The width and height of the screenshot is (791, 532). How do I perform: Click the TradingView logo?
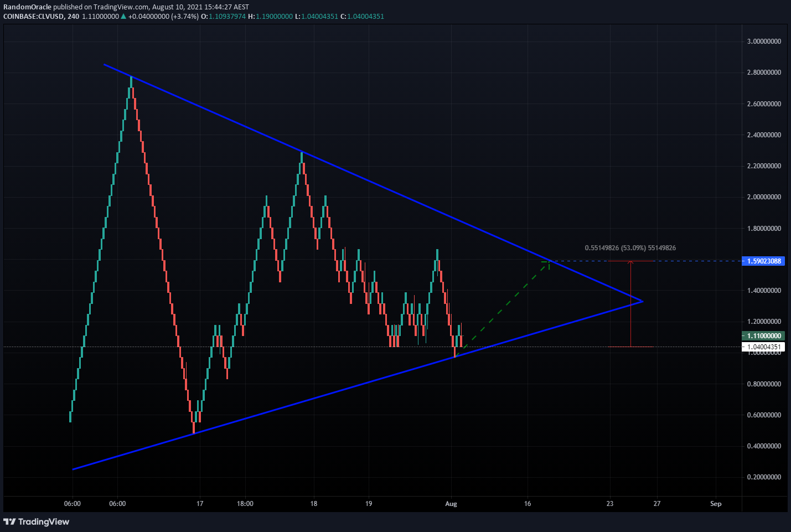point(37,521)
